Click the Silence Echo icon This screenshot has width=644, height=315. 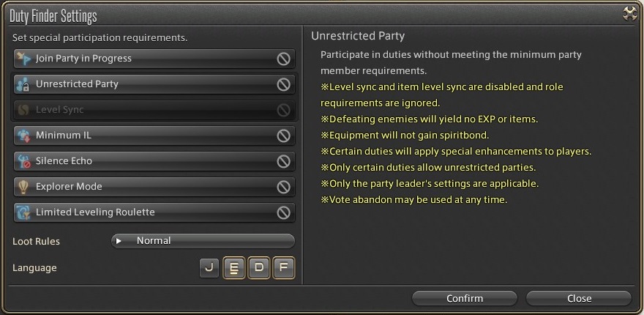[23, 161]
